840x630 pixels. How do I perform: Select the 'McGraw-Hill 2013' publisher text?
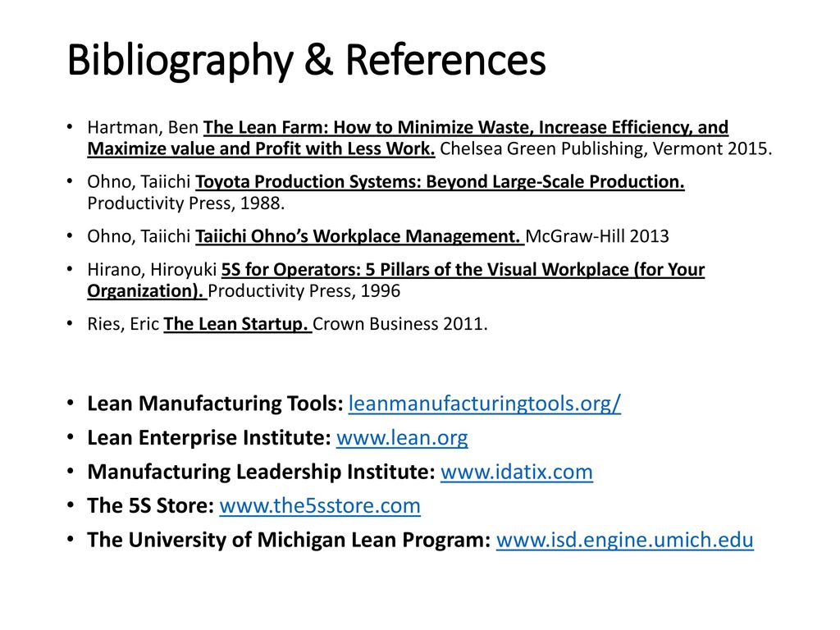tap(597, 236)
